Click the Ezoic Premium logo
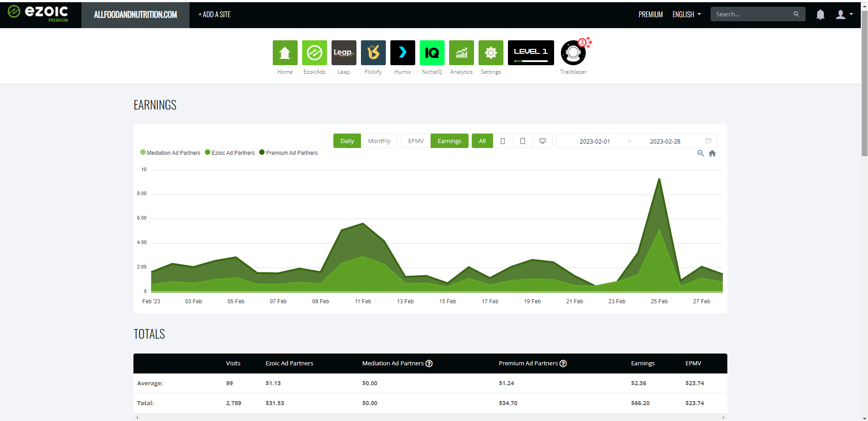The height and width of the screenshot is (421, 868). tap(38, 13)
